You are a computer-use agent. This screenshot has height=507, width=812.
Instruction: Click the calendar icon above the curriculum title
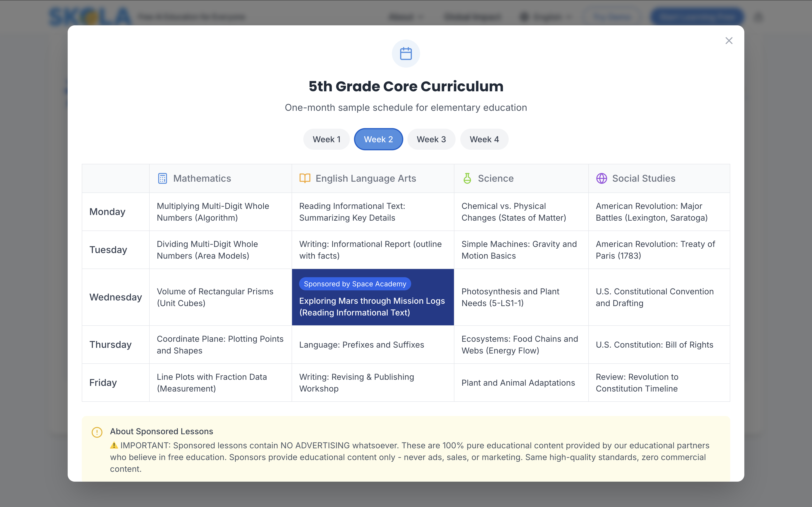pos(406,53)
